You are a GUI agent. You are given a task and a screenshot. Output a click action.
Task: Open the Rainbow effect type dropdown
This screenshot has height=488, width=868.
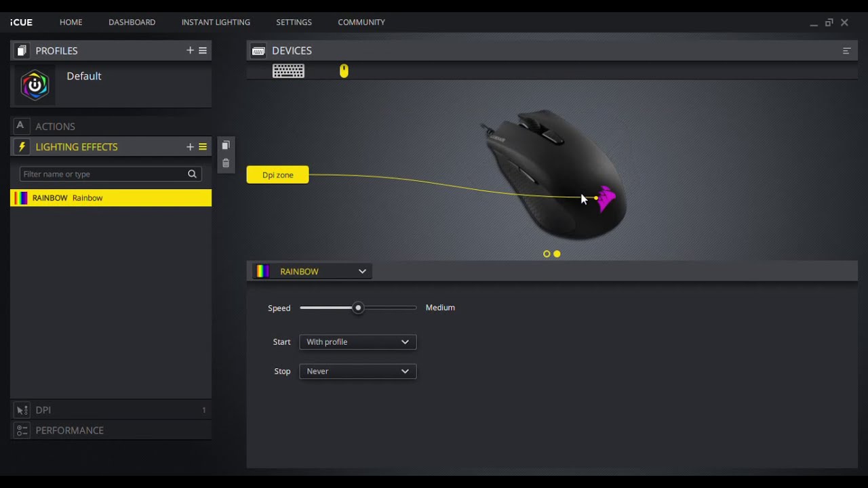(x=311, y=271)
